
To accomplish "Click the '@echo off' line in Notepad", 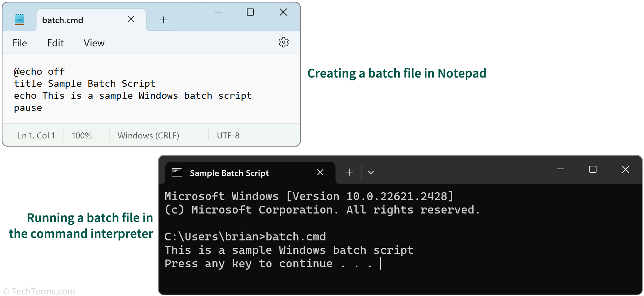I will [x=39, y=72].
